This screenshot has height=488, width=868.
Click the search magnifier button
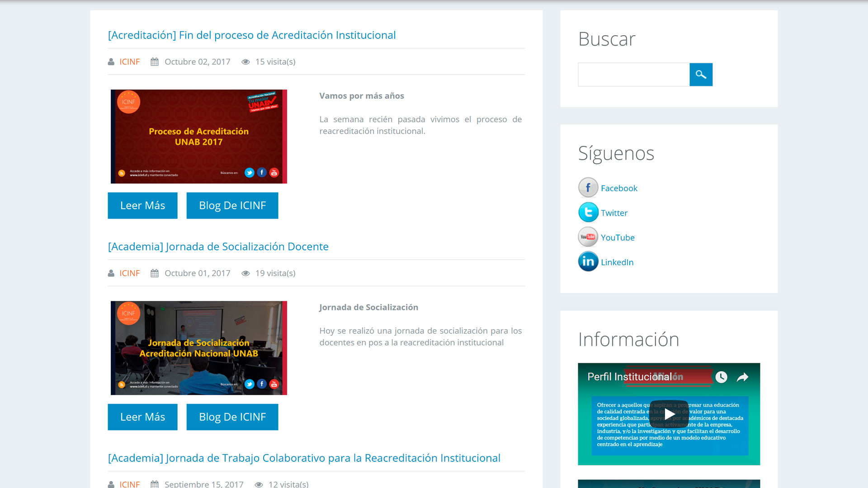pos(701,75)
